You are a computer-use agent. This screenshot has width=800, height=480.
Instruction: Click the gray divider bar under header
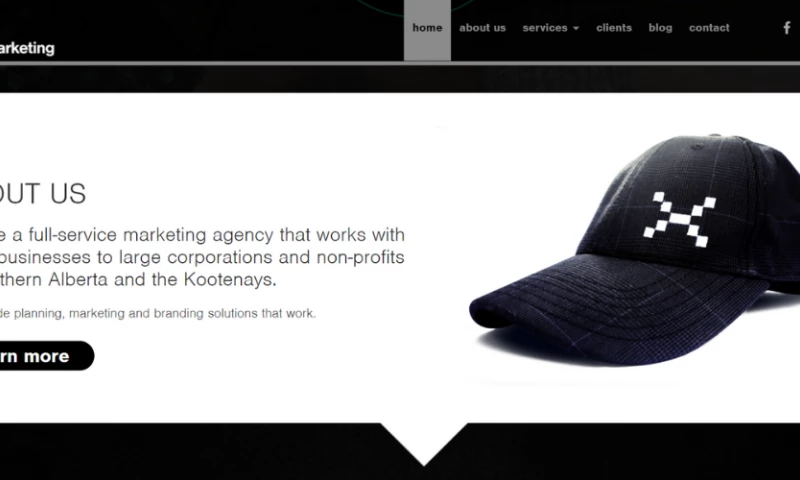[x=400, y=63]
